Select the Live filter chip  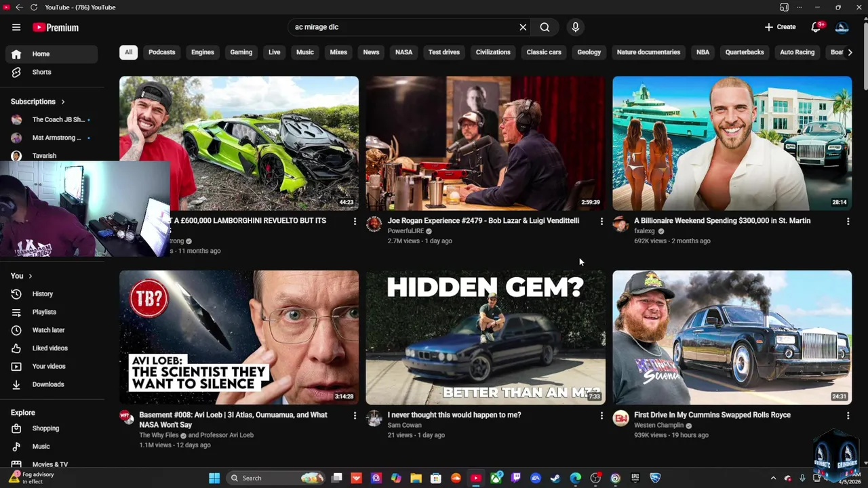[x=274, y=52]
